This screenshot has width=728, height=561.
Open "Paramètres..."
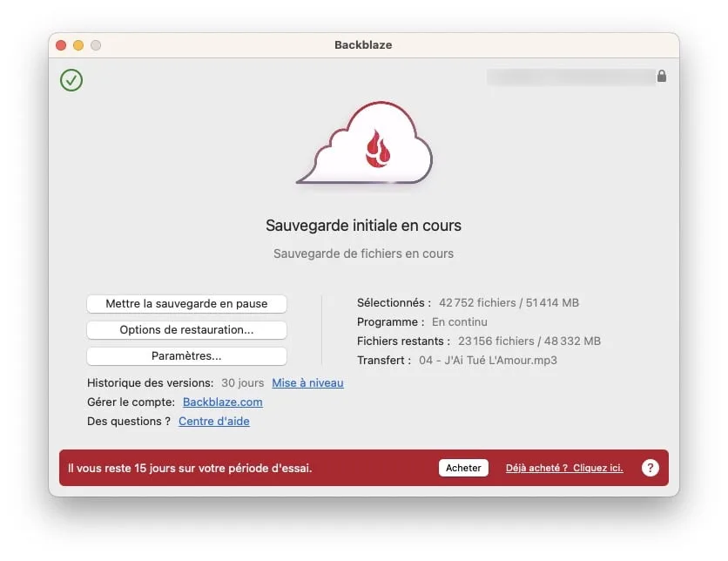pos(186,355)
